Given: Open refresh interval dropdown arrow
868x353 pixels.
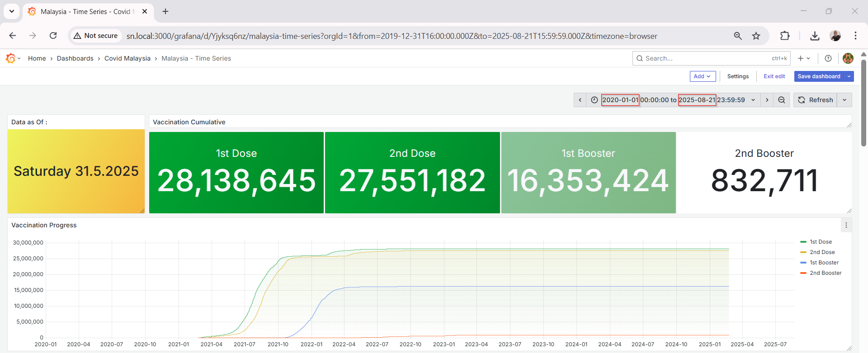Looking at the screenshot, I should click(844, 100).
